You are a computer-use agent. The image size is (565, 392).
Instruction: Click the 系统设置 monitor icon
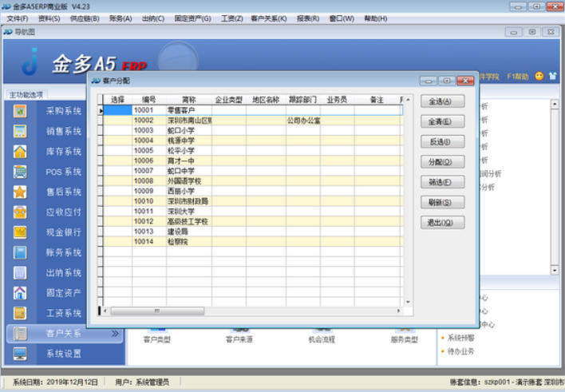pyautogui.click(x=20, y=354)
